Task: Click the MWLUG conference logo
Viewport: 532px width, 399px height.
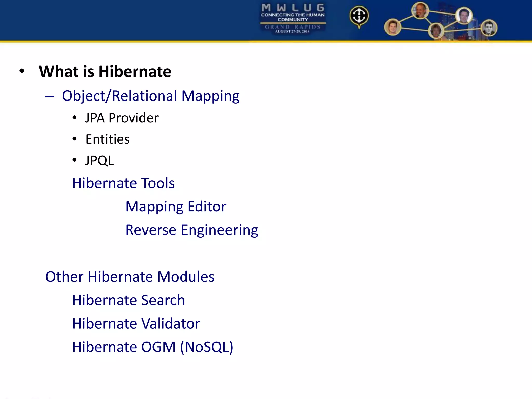Action: (x=293, y=18)
